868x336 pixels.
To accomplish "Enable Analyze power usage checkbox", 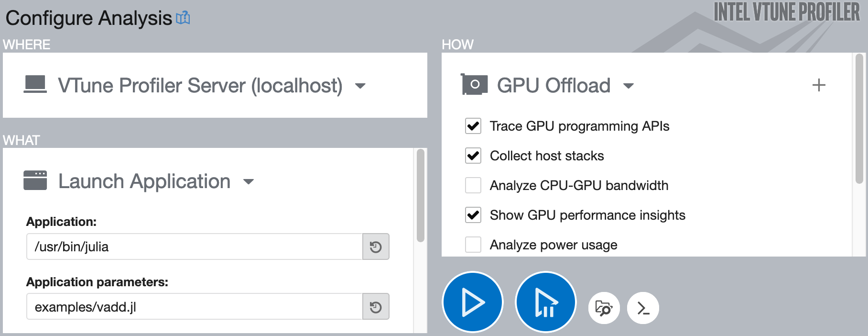I will pyautogui.click(x=473, y=245).
